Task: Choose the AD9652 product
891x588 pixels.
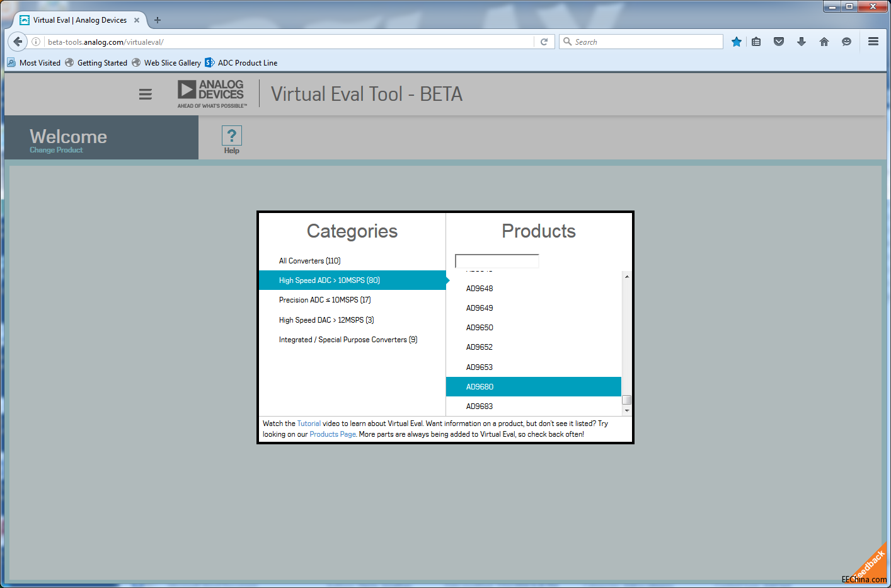Action: click(x=534, y=347)
